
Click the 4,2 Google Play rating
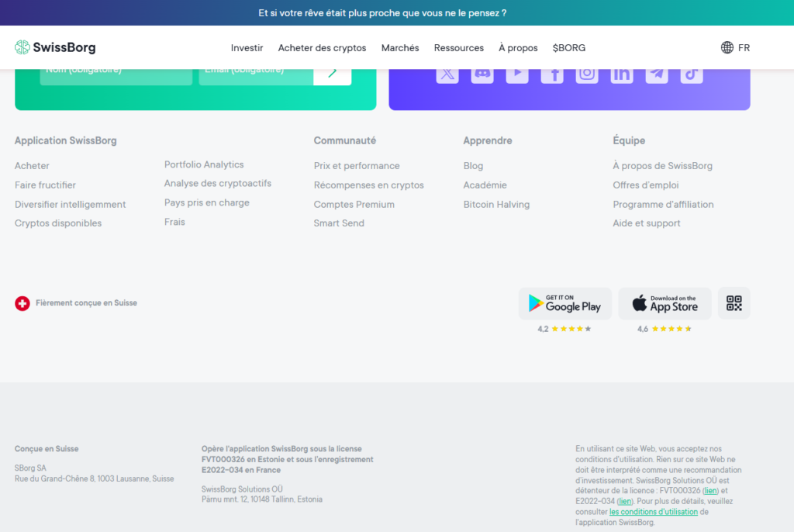(x=564, y=329)
